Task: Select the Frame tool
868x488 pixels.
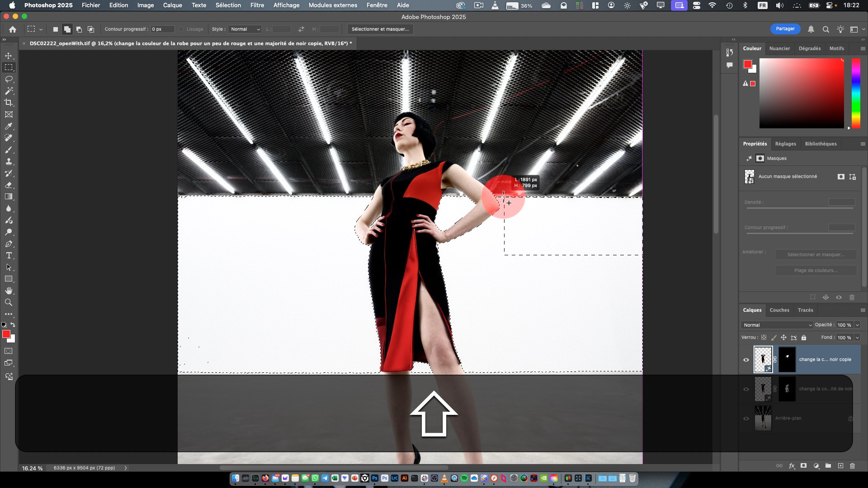Action: 9,114
